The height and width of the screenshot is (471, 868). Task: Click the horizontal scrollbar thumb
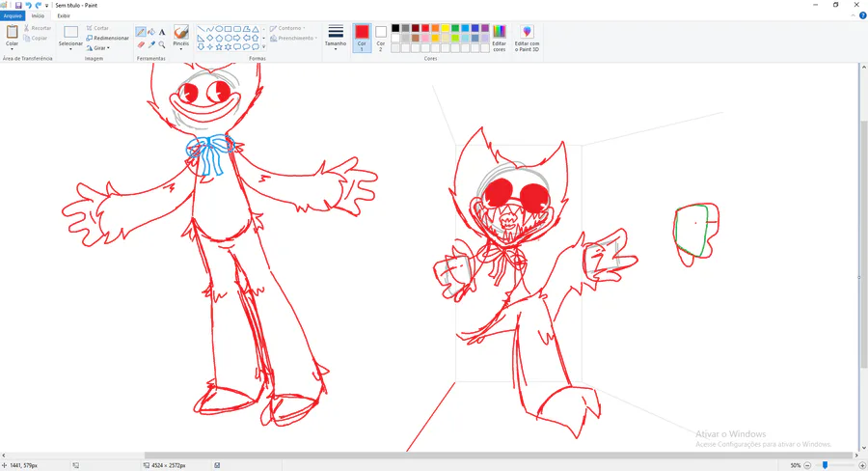coord(497,456)
